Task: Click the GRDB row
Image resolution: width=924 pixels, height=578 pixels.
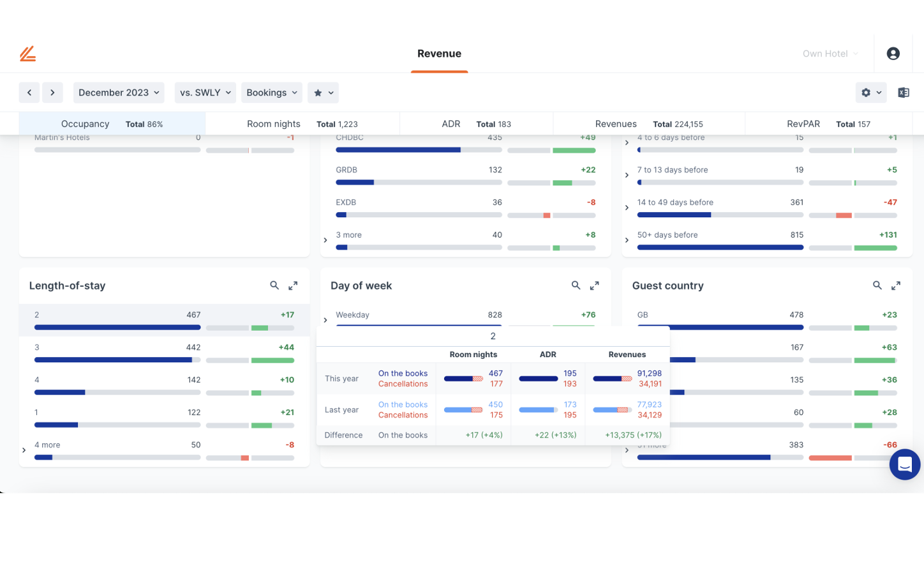Action: (x=466, y=175)
